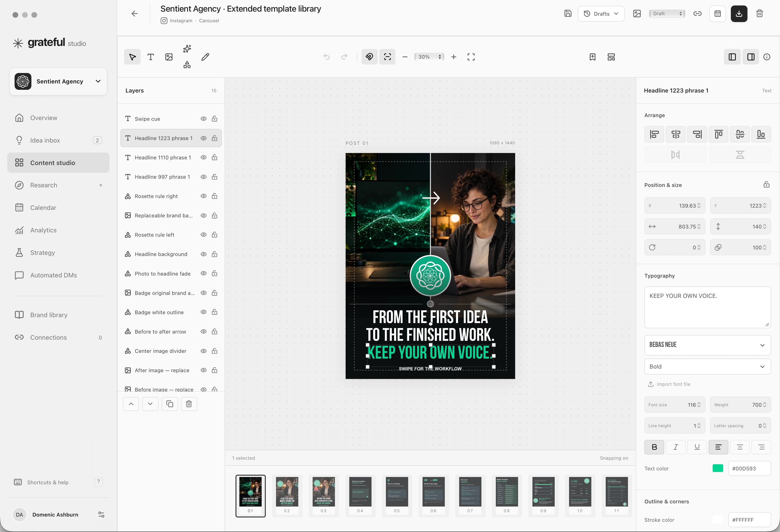This screenshot has height=532, width=780.
Task: Open the Bold font style dropdown
Action: [x=707, y=366]
